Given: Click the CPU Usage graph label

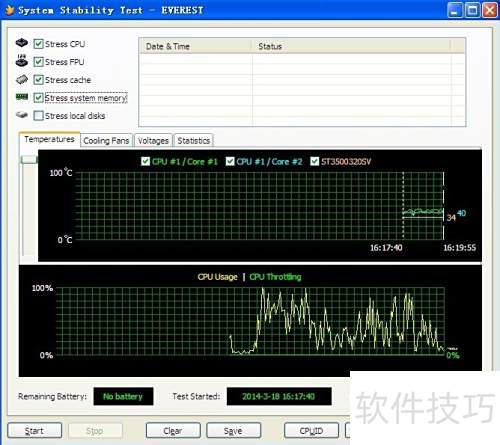Looking at the screenshot, I should pos(218,277).
